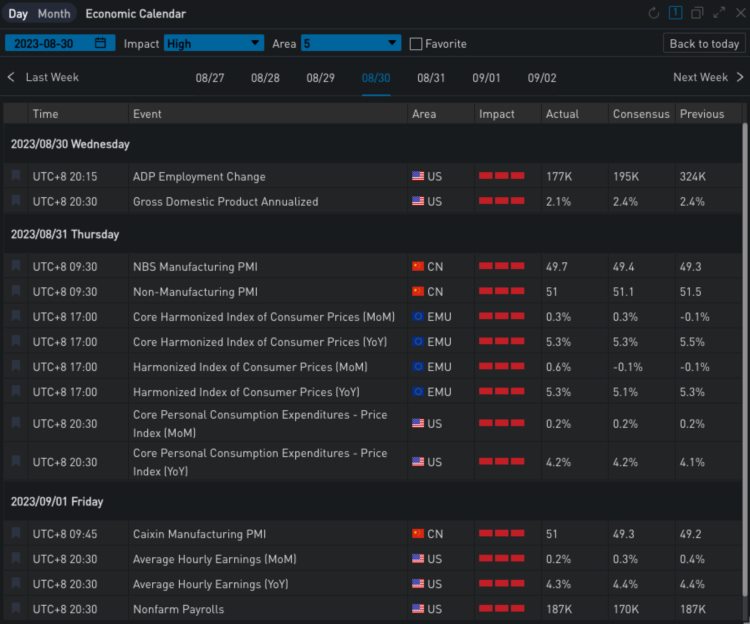This screenshot has width=750, height=624.
Task: Open the calendar picker icon in date field
Action: (x=100, y=43)
